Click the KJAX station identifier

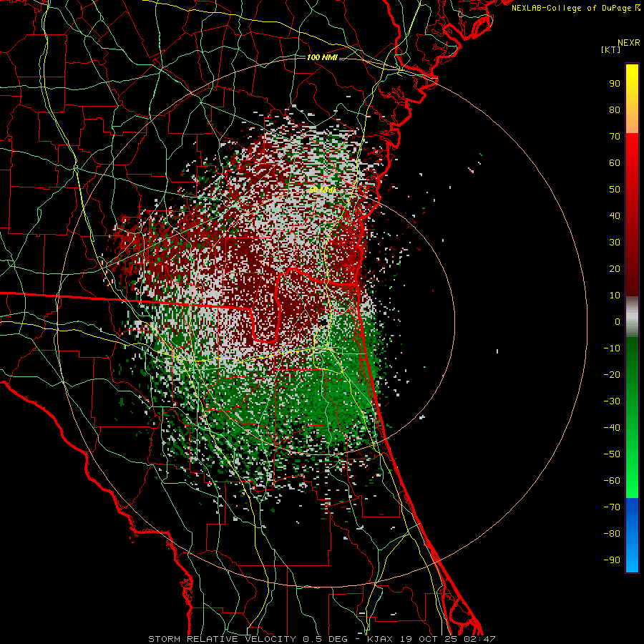tap(379, 639)
